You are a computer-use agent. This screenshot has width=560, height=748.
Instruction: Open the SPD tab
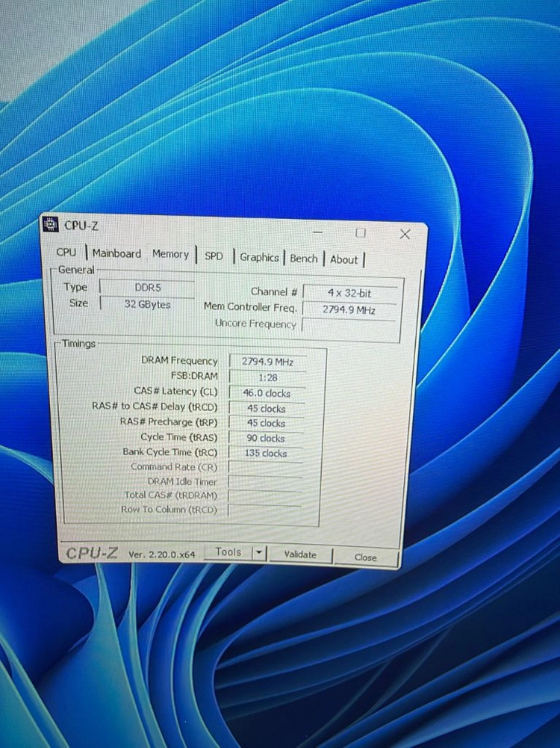(214, 256)
